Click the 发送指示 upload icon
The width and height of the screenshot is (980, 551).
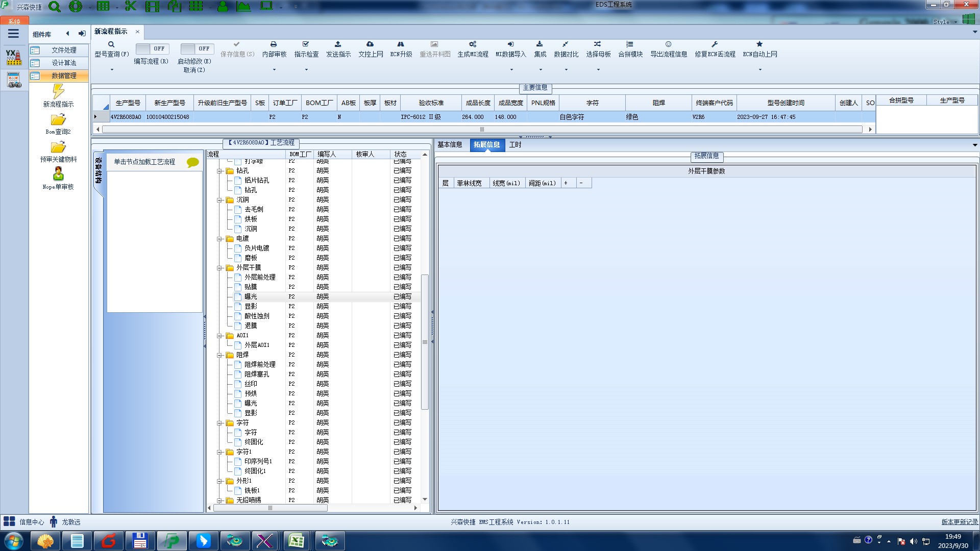click(338, 44)
